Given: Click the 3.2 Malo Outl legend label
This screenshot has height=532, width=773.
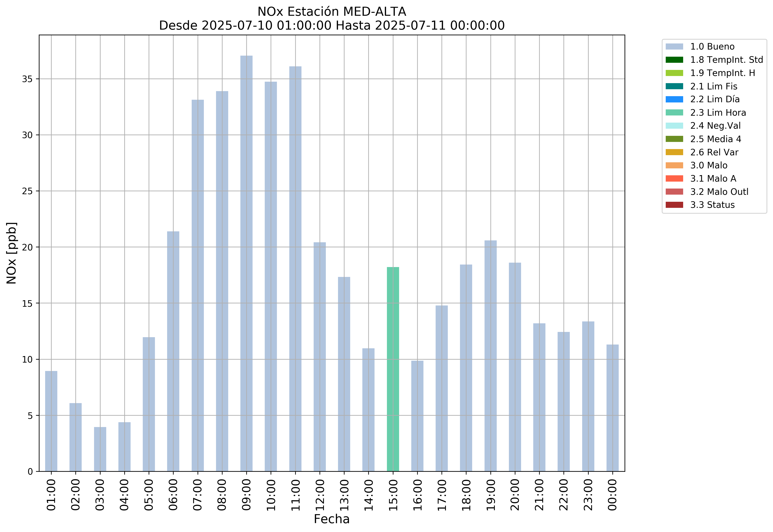Looking at the screenshot, I should tap(719, 192).
